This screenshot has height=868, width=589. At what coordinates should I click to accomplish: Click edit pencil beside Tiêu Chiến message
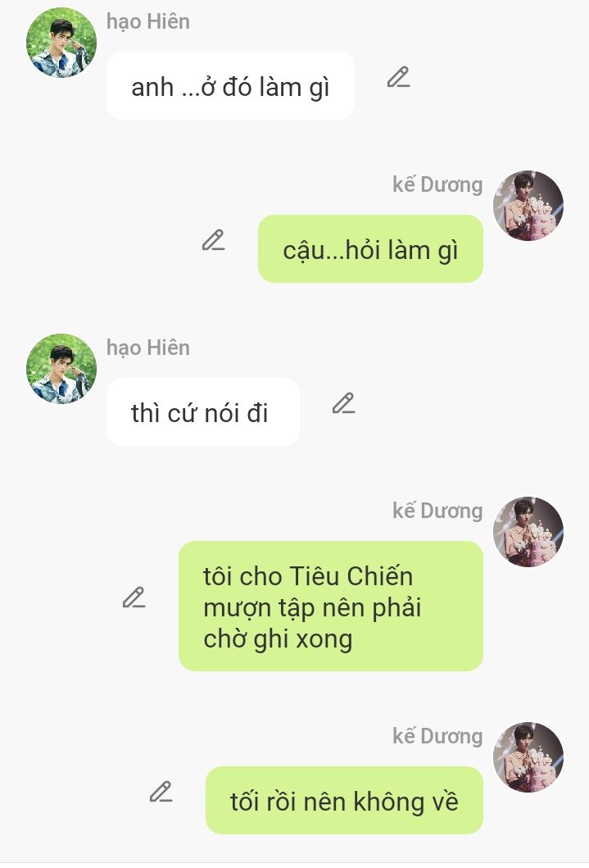pos(134,598)
